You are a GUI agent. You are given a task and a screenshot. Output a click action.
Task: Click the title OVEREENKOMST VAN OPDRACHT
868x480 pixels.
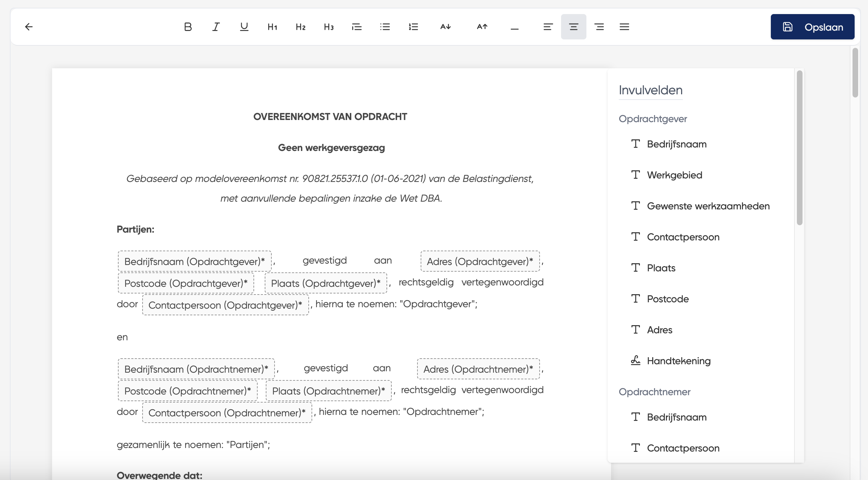330,116
